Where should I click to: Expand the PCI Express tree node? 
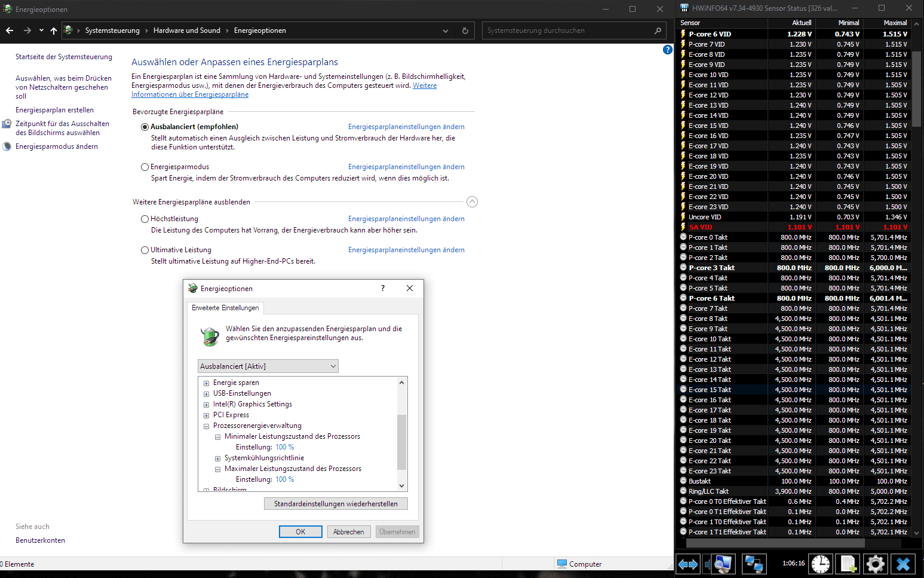[x=206, y=415]
